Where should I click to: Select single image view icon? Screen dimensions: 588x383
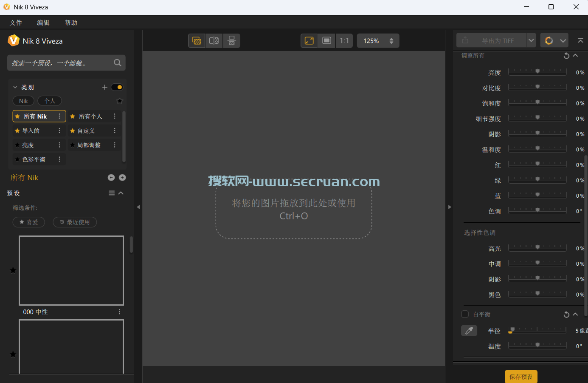pos(197,41)
